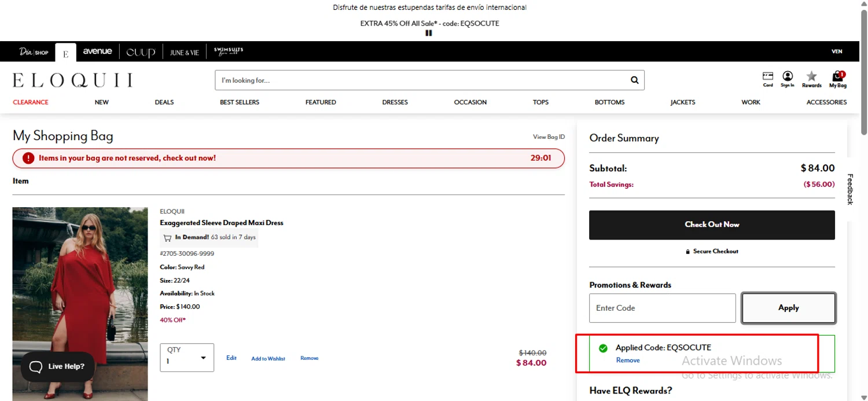
Task: Remove applied code EQSOCUTE
Action: [x=628, y=360]
